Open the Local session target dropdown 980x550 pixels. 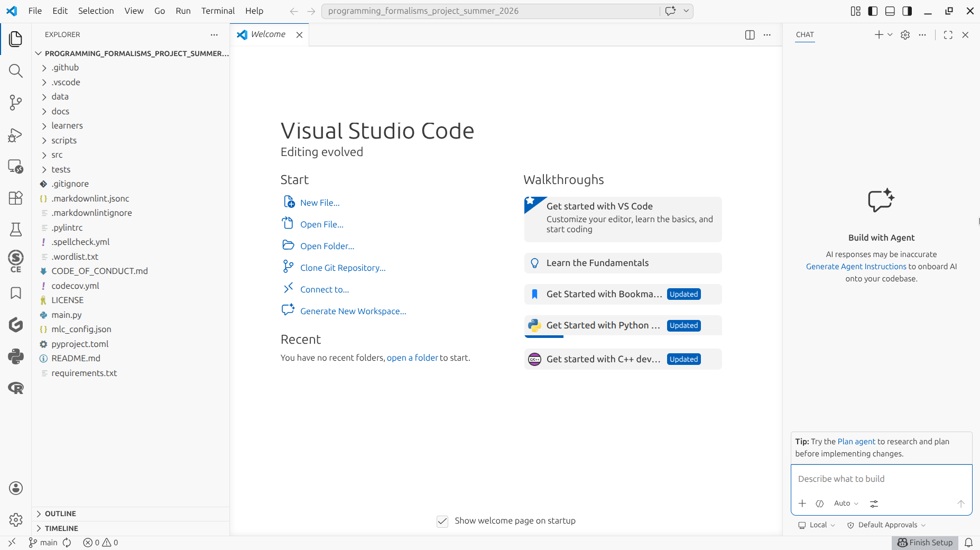tap(817, 525)
